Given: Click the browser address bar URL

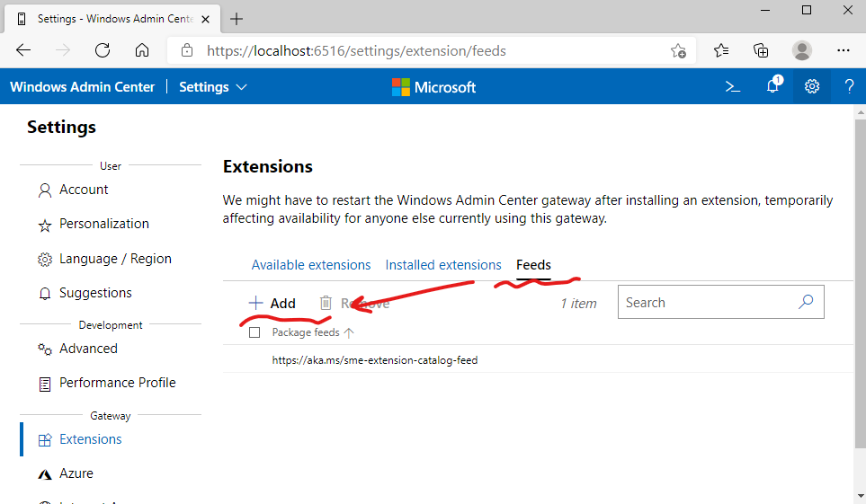Looking at the screenshot, I should tap(356, 51).
